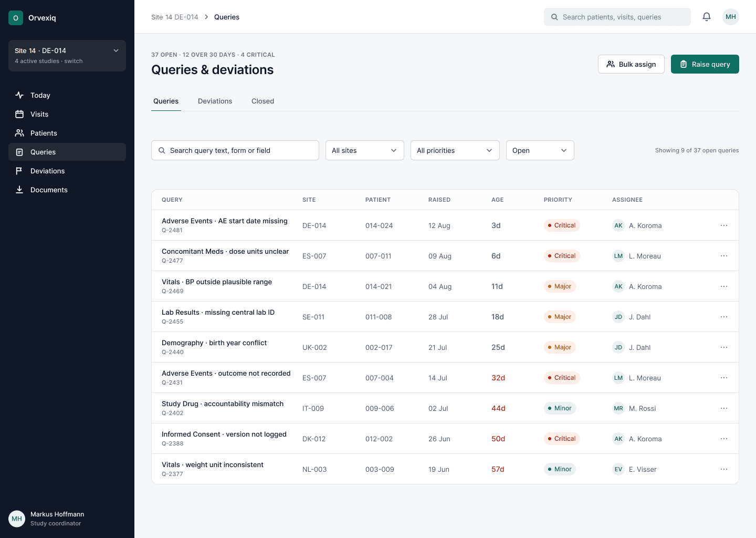Viewport: 756px width, 538px height.
Task: Open row actions for Q-2481
Action: tap(724, 225)
